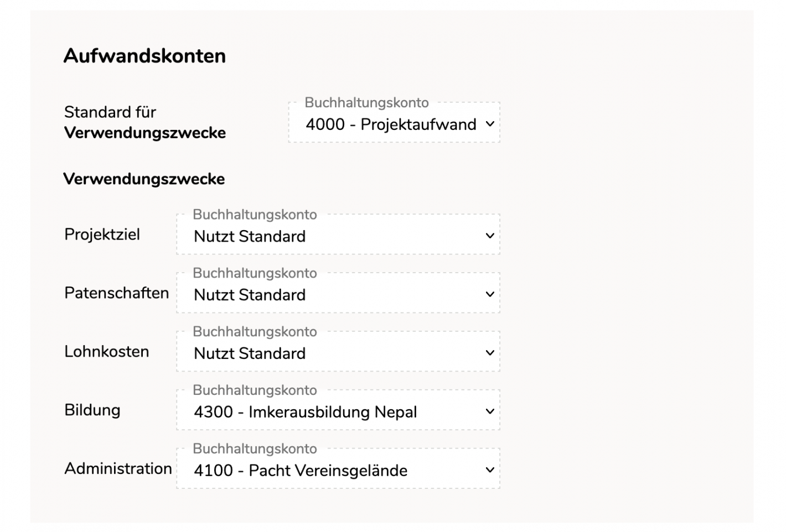Click the Patenschaften row label

[x=116, y=293]
